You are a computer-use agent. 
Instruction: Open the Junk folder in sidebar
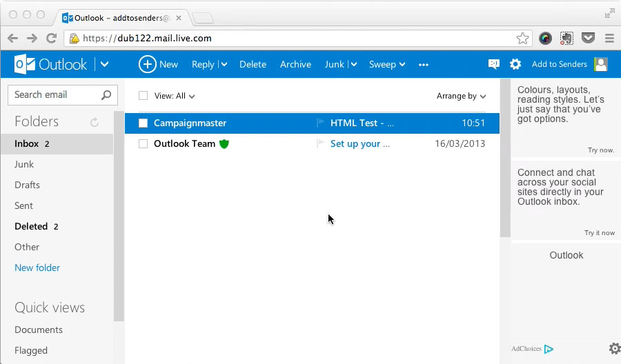pos(24,164)
